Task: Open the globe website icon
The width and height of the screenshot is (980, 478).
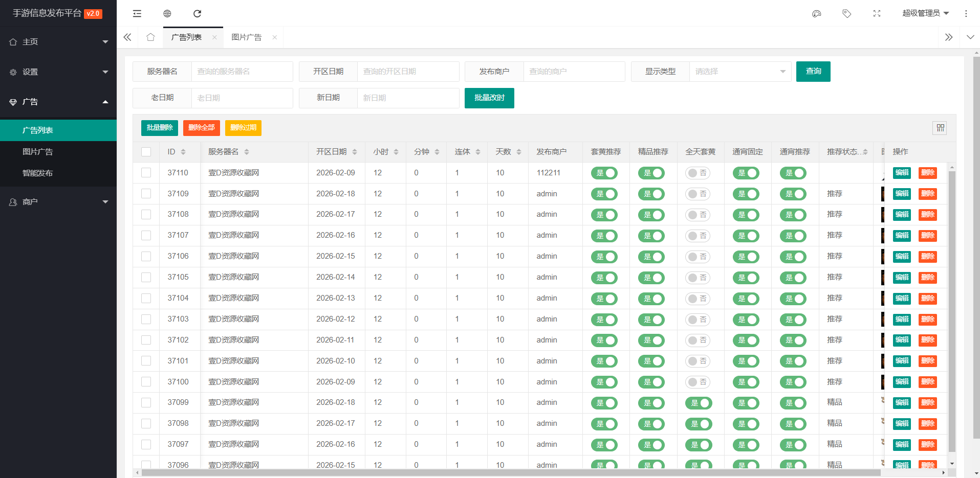Action: pyautogui.click(x=167, y=13)
